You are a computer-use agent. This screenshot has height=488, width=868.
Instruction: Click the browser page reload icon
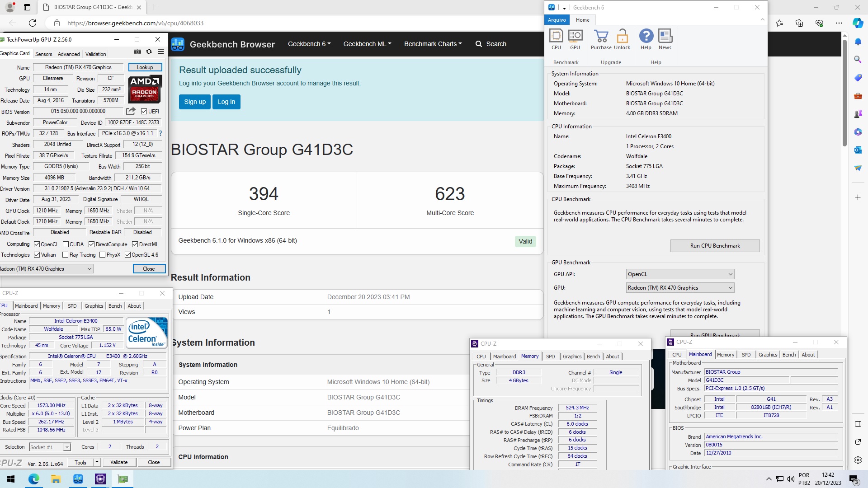(33, 23)
